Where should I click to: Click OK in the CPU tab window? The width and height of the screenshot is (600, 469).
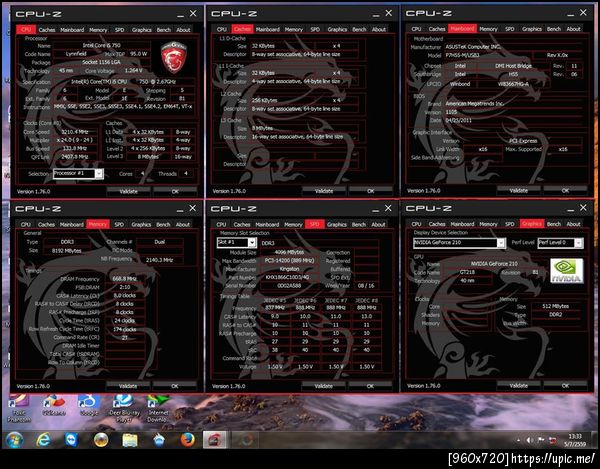pyautogui.click(x=175, y=191)
